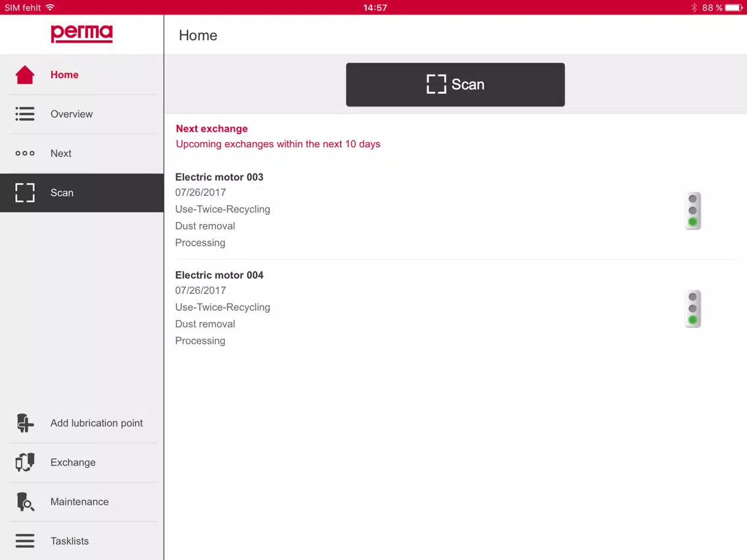
Task: Open the Tasklists menu entry
Action: point(70,541)
